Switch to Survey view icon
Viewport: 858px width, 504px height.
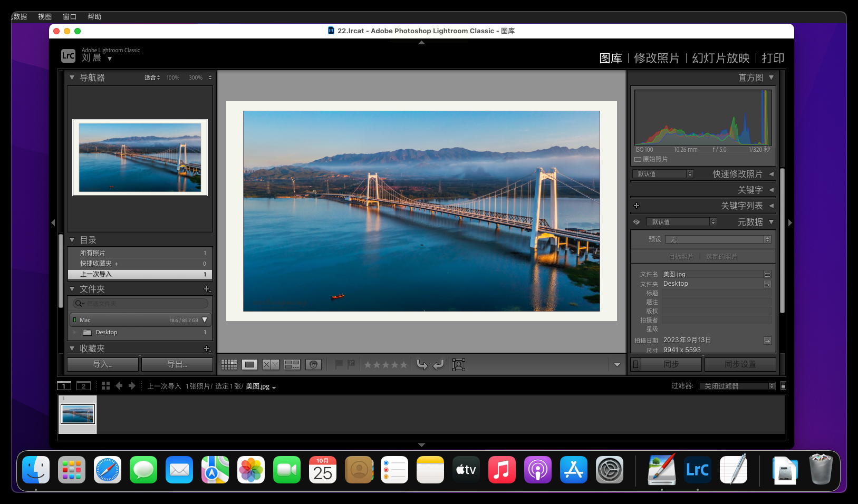click(292, 365)
